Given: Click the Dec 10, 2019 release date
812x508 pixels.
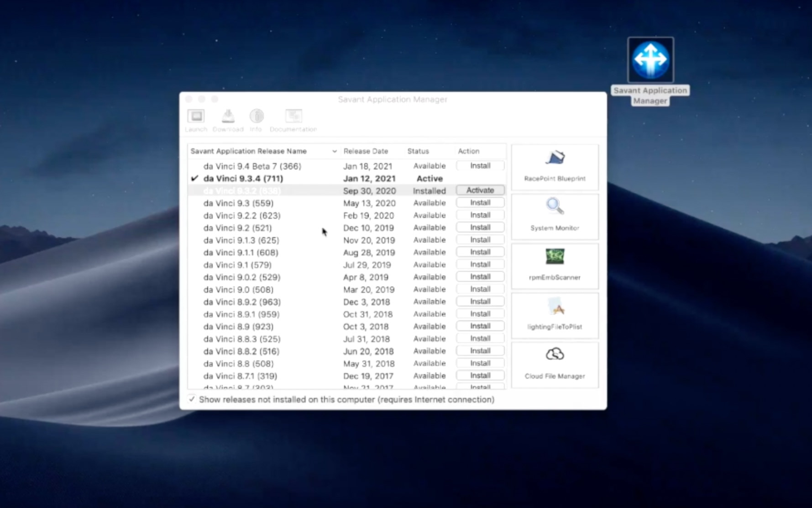Looking at the screenshot, I should click(x=368, y=228).
